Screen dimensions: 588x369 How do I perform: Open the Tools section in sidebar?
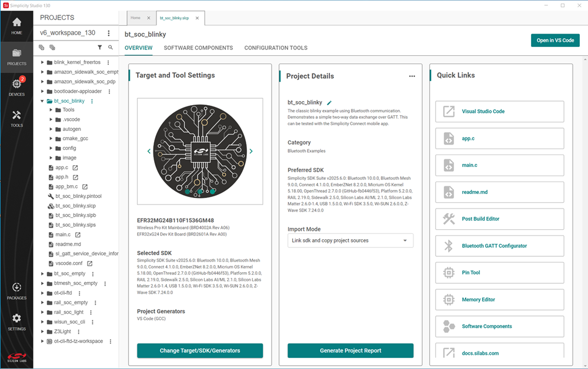[16, 118]
